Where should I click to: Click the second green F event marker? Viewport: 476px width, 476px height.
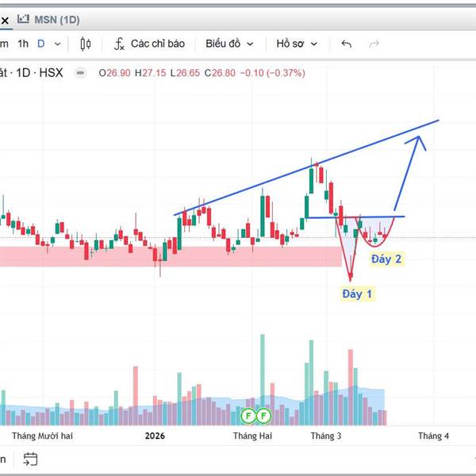(263, 416)
